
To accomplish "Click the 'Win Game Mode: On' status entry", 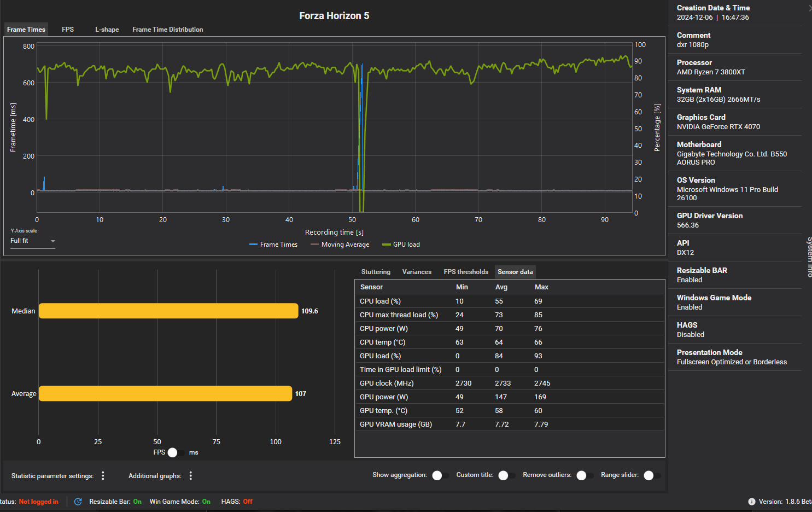I will tap(180, 502).
